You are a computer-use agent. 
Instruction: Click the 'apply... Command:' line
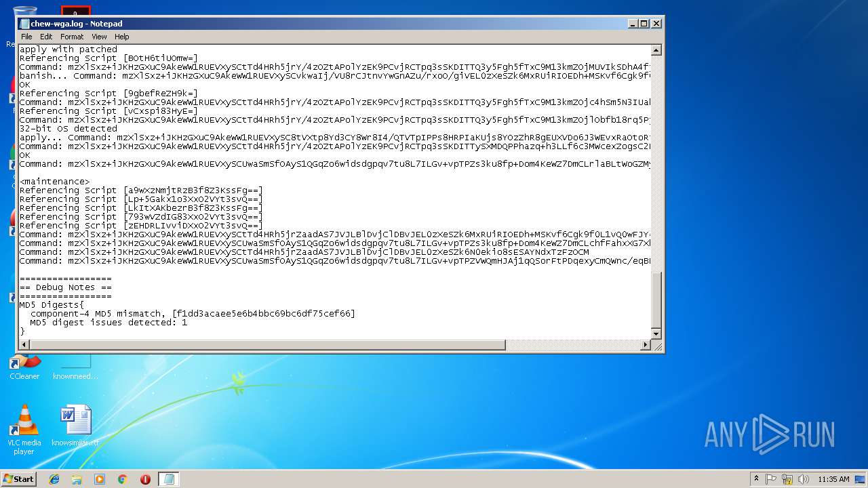(x=335, y=138)
